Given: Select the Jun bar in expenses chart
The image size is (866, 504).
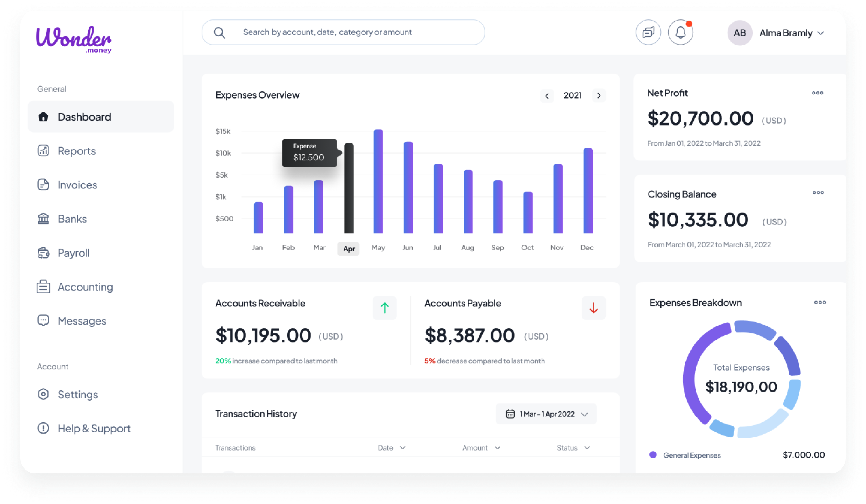Looking at the screenshot, I should tap(408, 187).
